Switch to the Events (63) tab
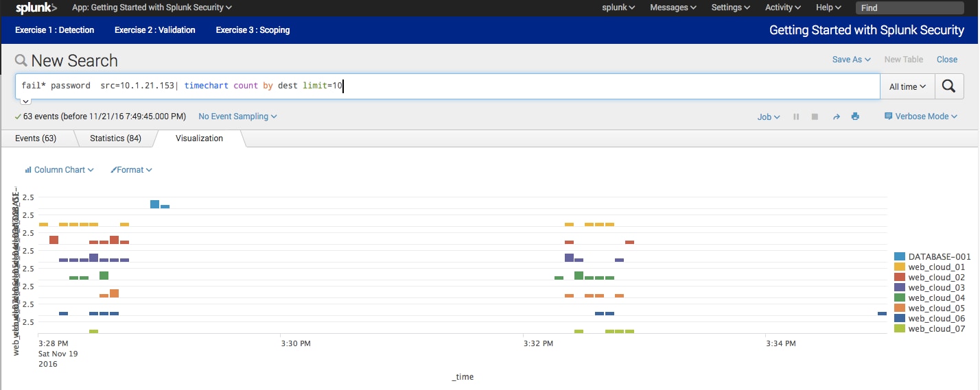Screen dimensions: 980x390 click(x=36, y=138)
